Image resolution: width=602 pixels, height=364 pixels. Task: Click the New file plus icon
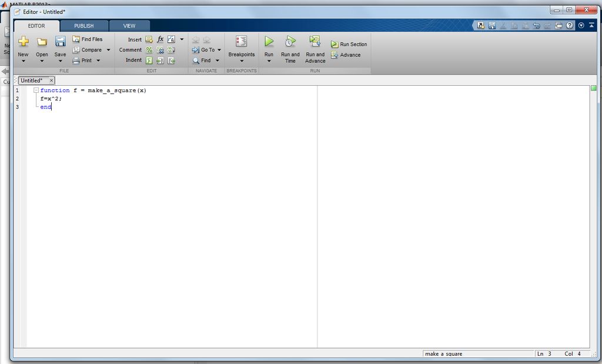(x=24, y=42)
